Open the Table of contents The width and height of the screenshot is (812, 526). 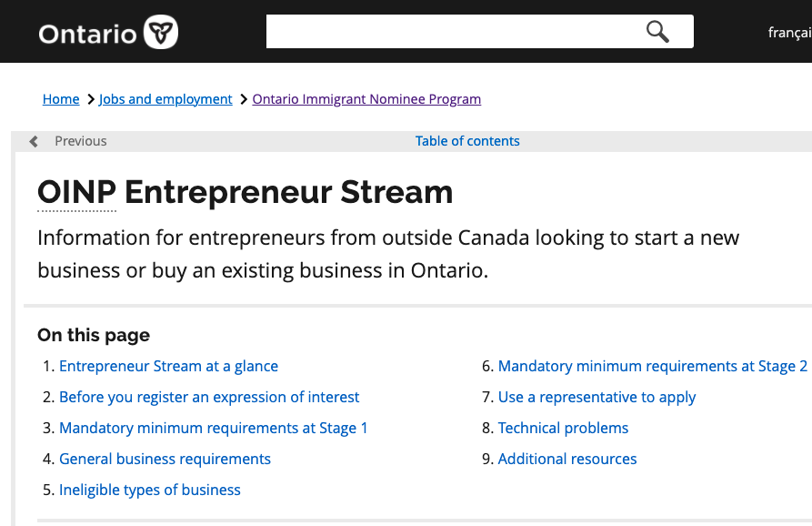coord(467,141)
